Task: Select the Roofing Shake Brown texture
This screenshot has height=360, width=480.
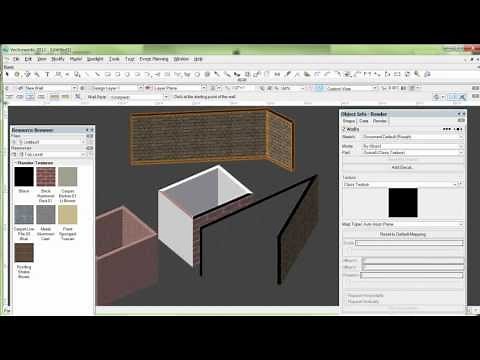Action: (24, 253)
